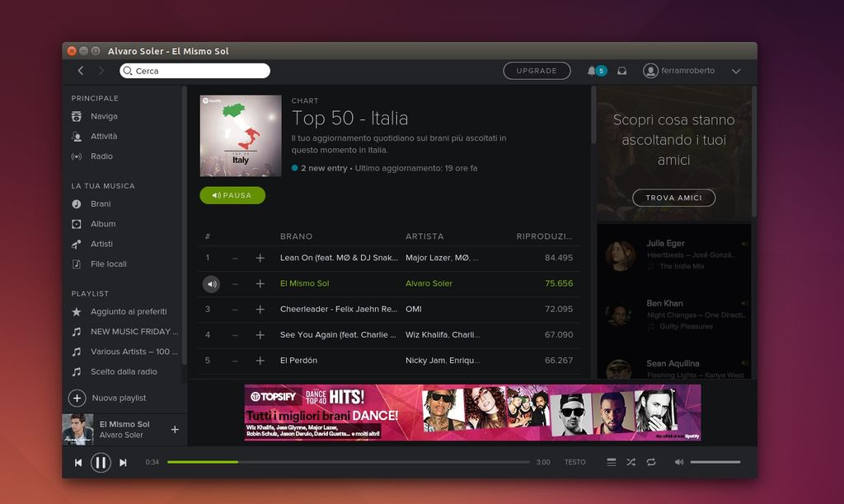
Task: Toggle repeat mode
Action: click(x=651, y=463)
